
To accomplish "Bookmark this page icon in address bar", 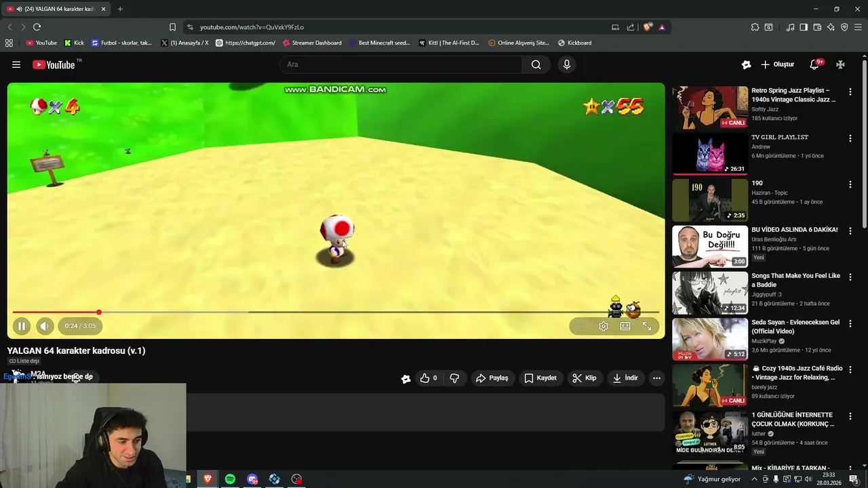I will pos(172,27).
